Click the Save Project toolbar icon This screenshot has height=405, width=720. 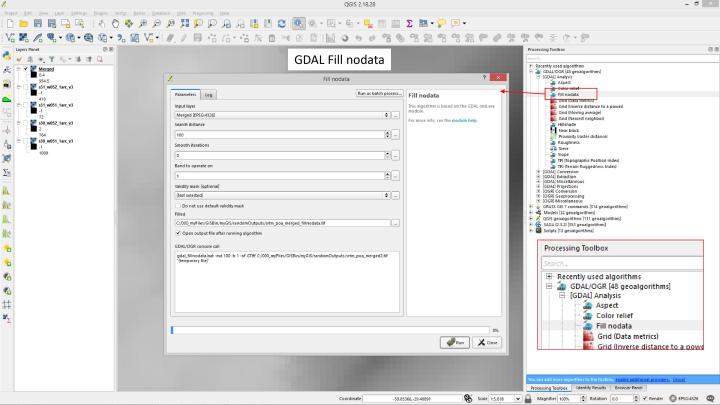[40, 22]
